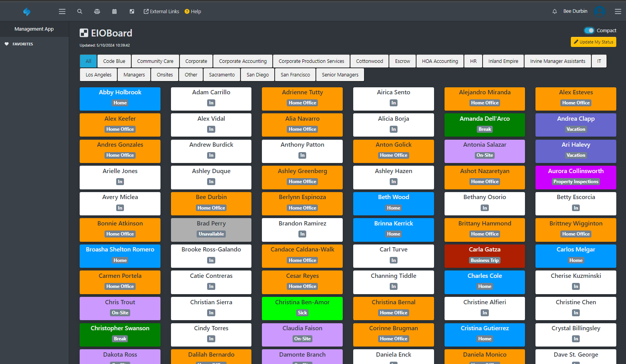Open the right-side hamburger menu
Viewport: 626px width, 364px height.
coord(618,12)
